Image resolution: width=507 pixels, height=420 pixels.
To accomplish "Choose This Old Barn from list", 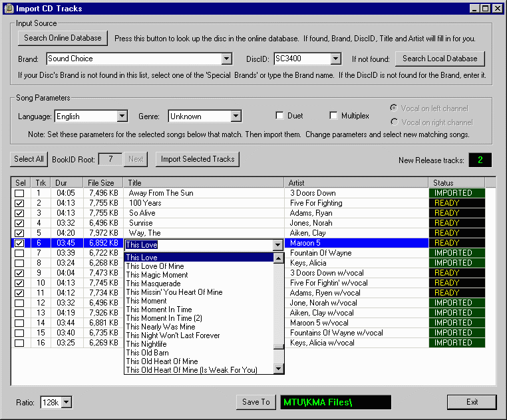I will coord(199,353).
